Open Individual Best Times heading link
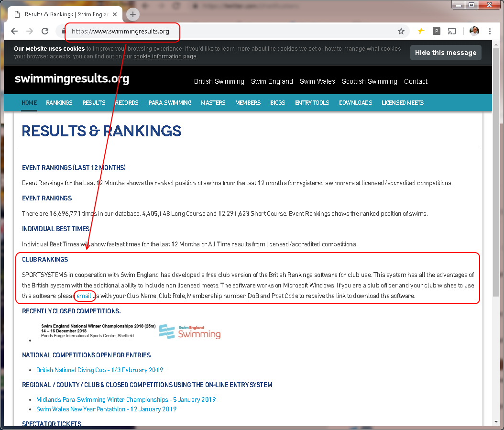The width and height of the screenshot is (504, 430). click(55, 229)
